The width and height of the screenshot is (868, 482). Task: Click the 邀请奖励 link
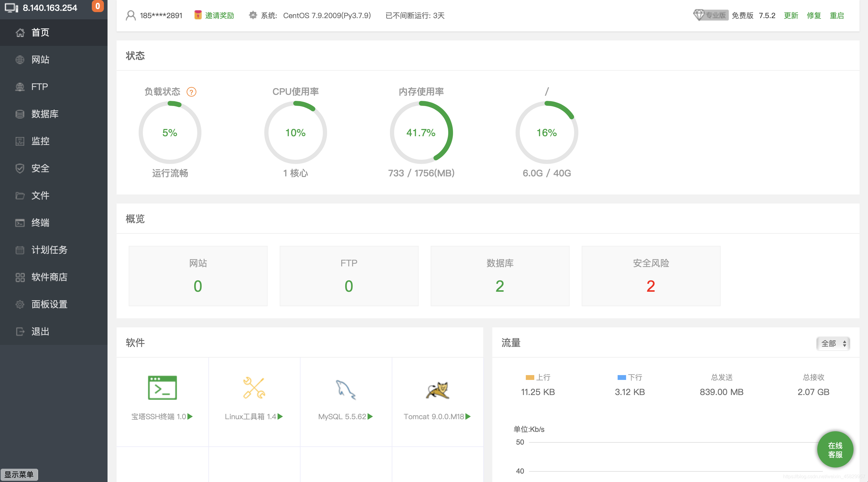[x=220, y=15]
